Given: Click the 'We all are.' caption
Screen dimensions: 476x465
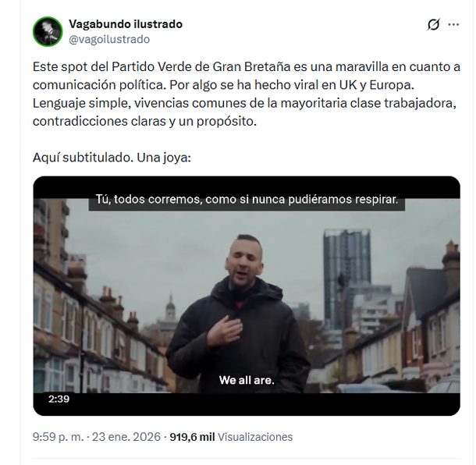Looking at the screenshot, I should coord(247,380).
